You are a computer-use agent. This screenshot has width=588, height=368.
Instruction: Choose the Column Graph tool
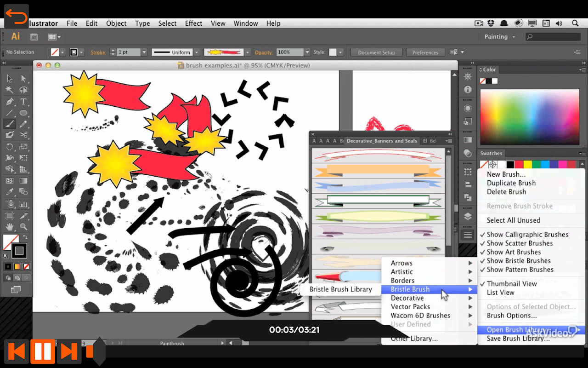click(23, 204)
